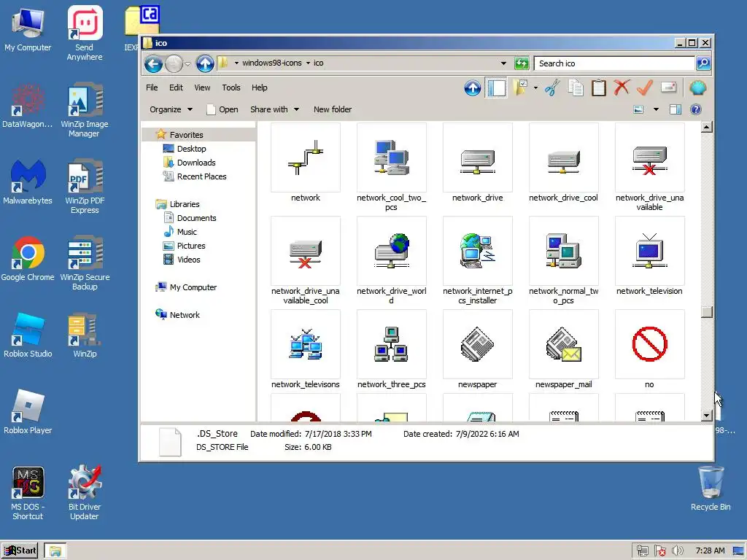Screen dimensions: 747x560
Task: Select Documents library
Action: (196, 218)
